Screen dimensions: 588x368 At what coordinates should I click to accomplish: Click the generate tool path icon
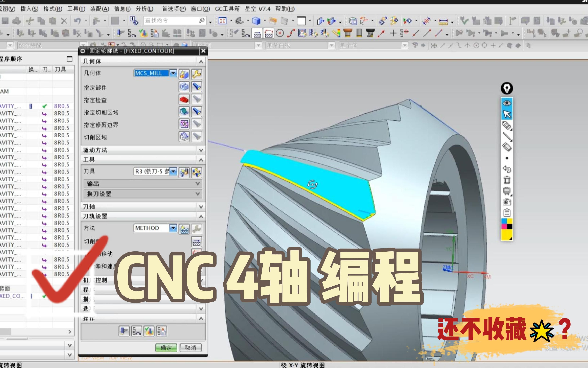(x=124, y=331)
